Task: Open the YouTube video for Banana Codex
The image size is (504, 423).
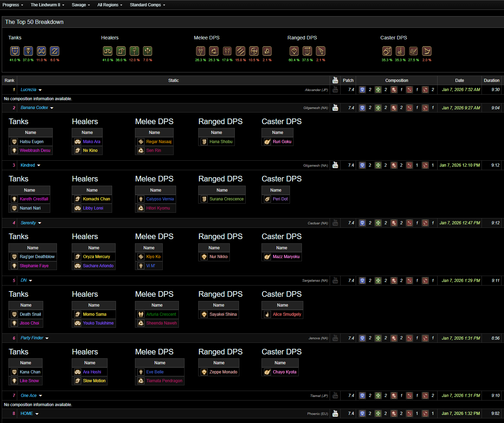Action: coord(335,108)
